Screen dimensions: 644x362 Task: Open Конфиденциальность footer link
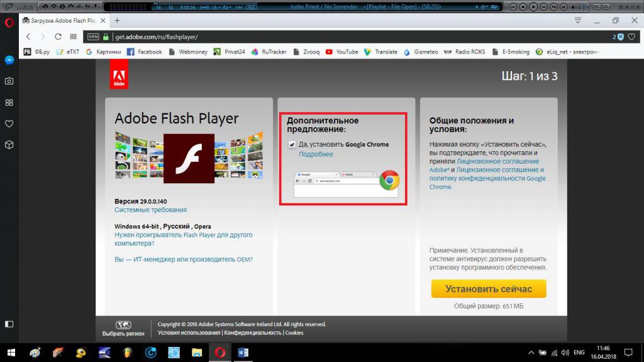pyautogui.click(x=253, y=333)
